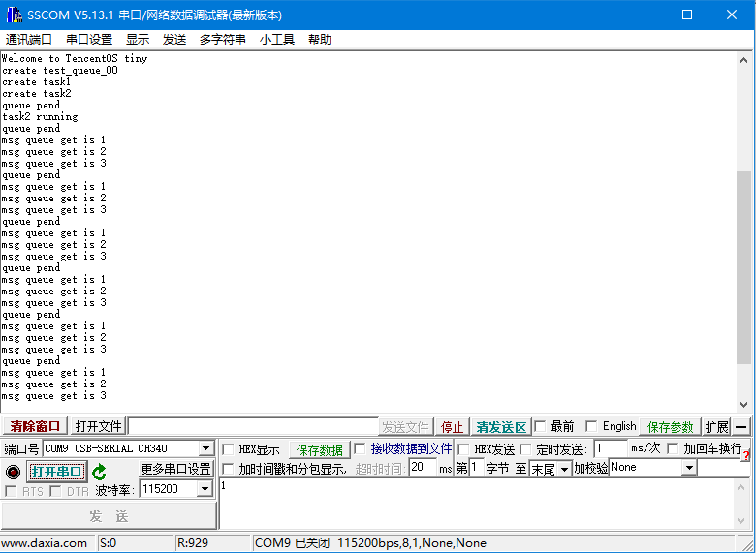Click the 第 1 字节 start byte field
This screenshot has height=553, width=756.
point(476,468)
